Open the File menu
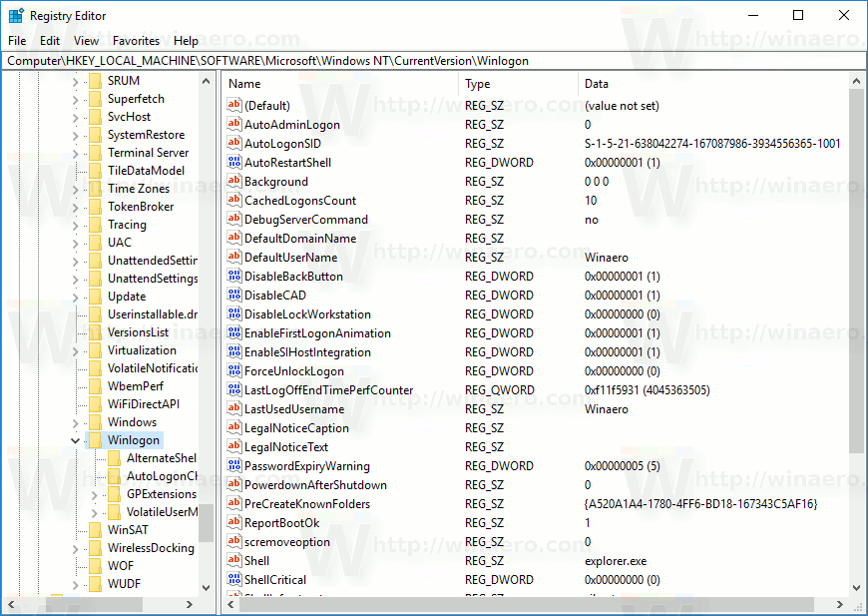Image resolution: width=868 pixels, height=616 pixels. [16, 41]
